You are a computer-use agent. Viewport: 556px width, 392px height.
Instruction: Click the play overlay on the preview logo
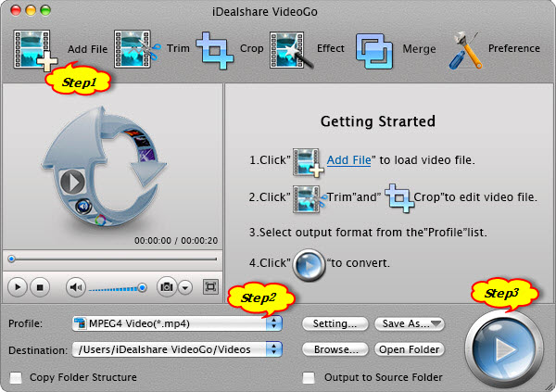pos(72,182)
